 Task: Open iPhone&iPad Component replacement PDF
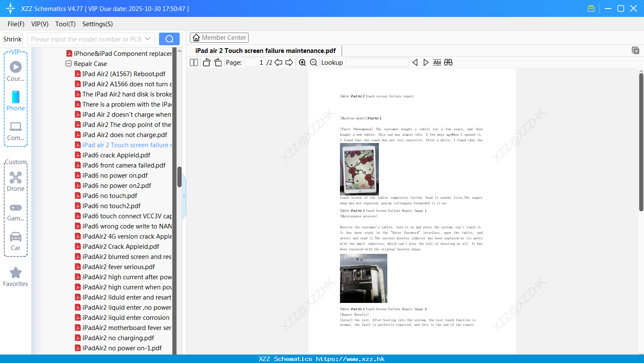coord(119,54)
